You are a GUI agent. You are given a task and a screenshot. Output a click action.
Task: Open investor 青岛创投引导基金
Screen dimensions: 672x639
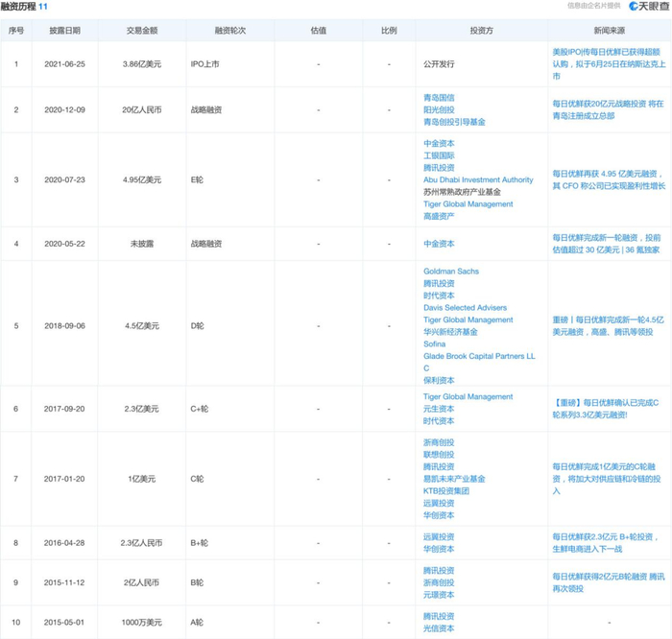(454, 122)
